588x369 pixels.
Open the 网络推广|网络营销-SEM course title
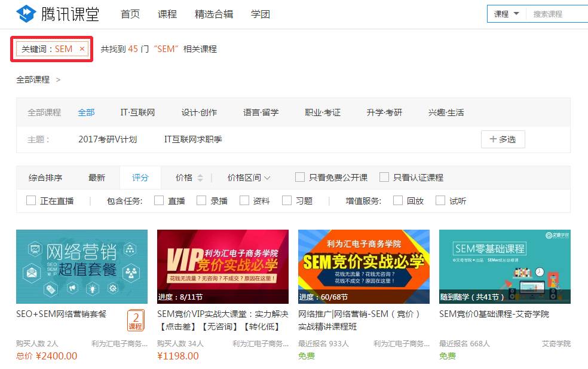[359, 320]
